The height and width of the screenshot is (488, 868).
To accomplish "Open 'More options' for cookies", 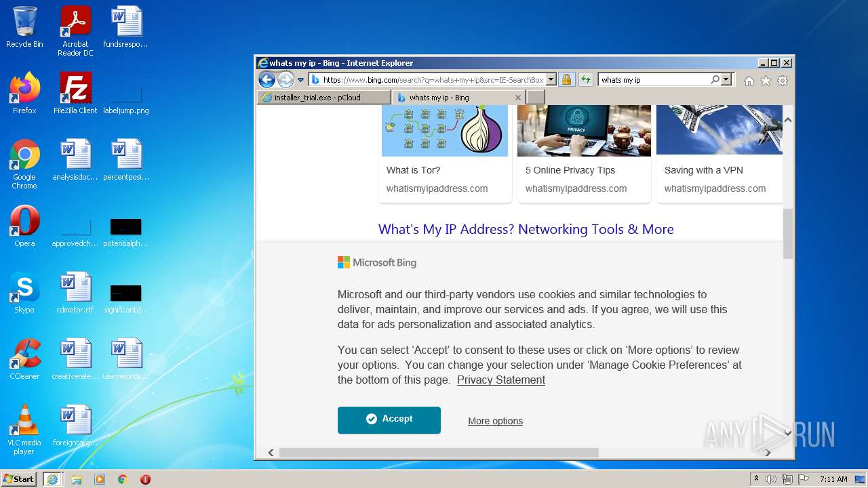I will coord(495,421).
